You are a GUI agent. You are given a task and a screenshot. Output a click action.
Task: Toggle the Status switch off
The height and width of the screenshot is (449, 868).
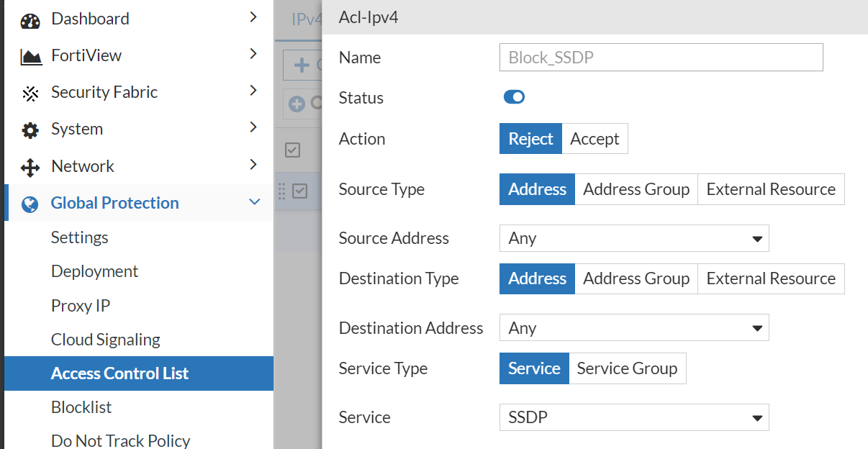pyautogui.click(x=514, y=97)
